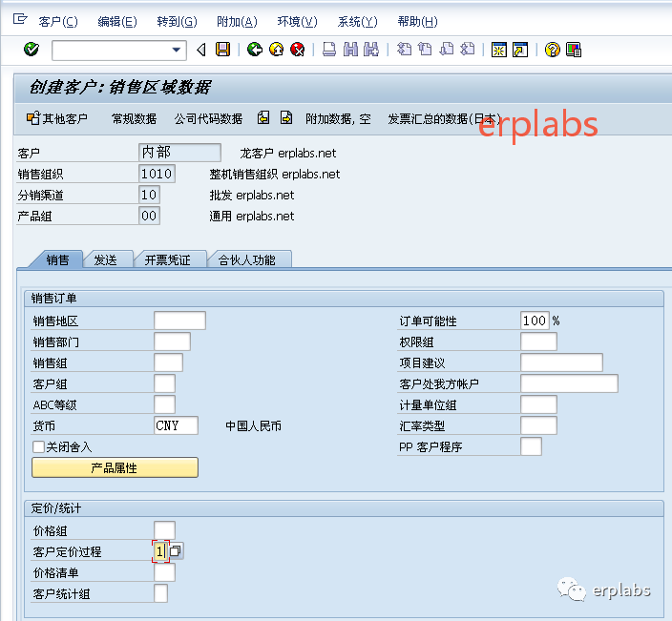Click the 项目建议 input field
This screenshot has width=672, height=621.
[562, 362]
